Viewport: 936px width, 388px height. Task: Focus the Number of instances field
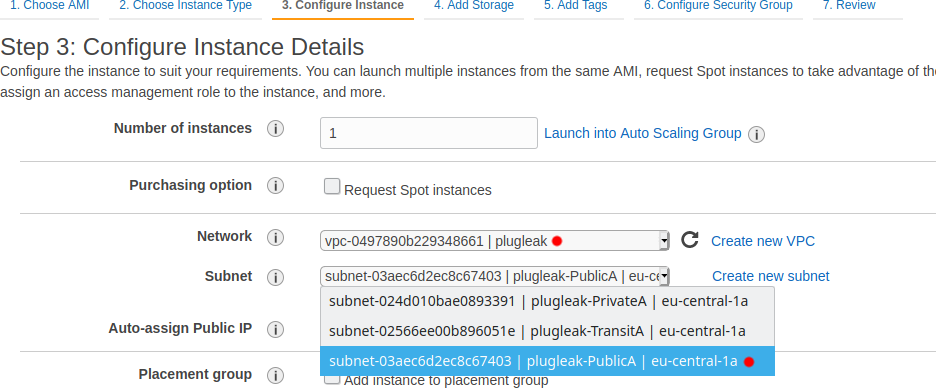click(429, 133)
